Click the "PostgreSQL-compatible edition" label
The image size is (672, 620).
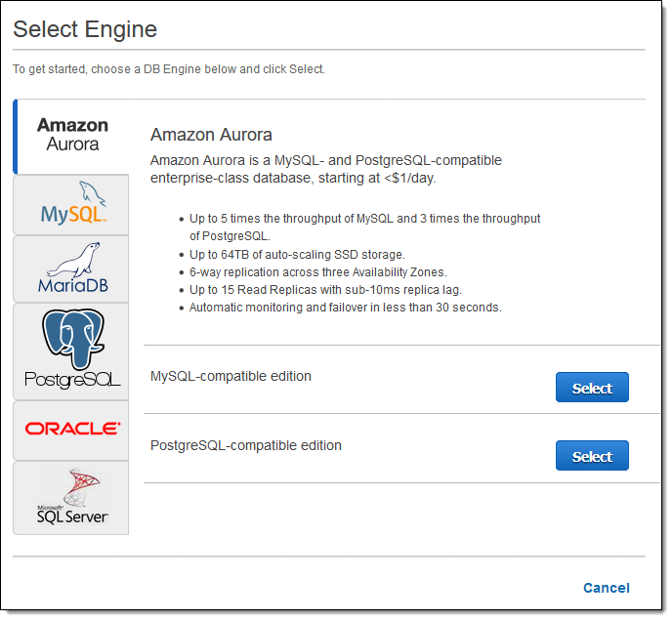(246, 445)
